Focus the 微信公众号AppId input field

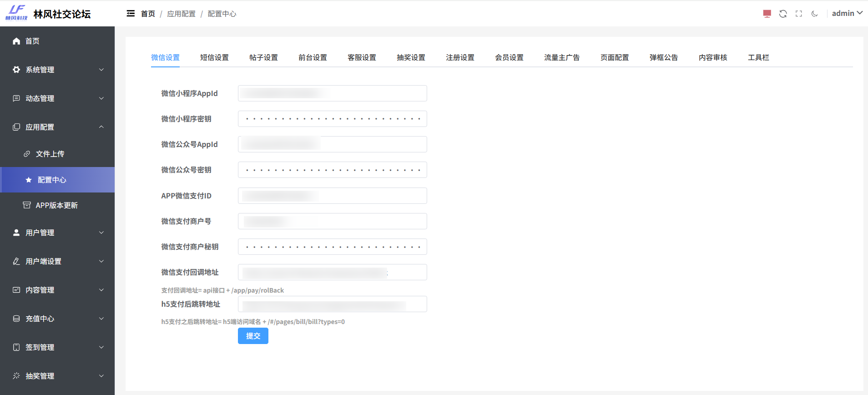(x=333, y=144)
